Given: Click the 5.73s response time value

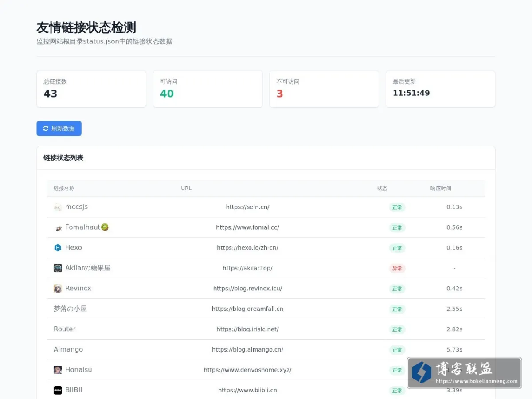Looking at the screenshot, I should 454,350.
